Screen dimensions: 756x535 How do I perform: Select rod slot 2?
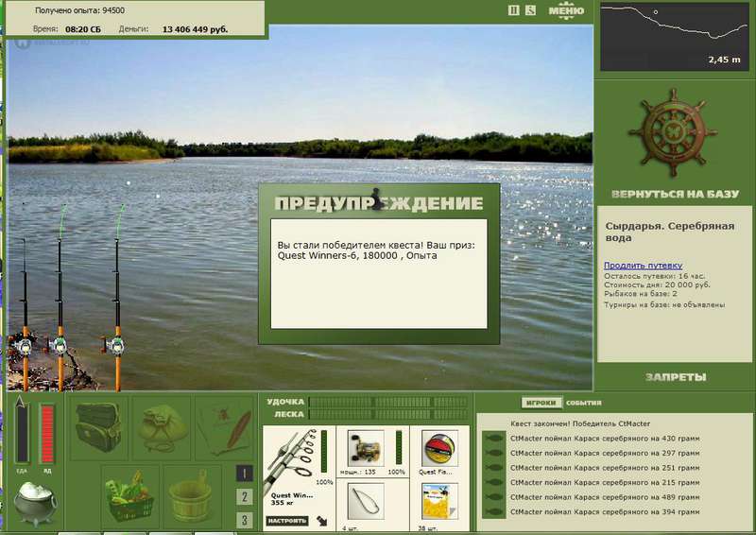245,497
